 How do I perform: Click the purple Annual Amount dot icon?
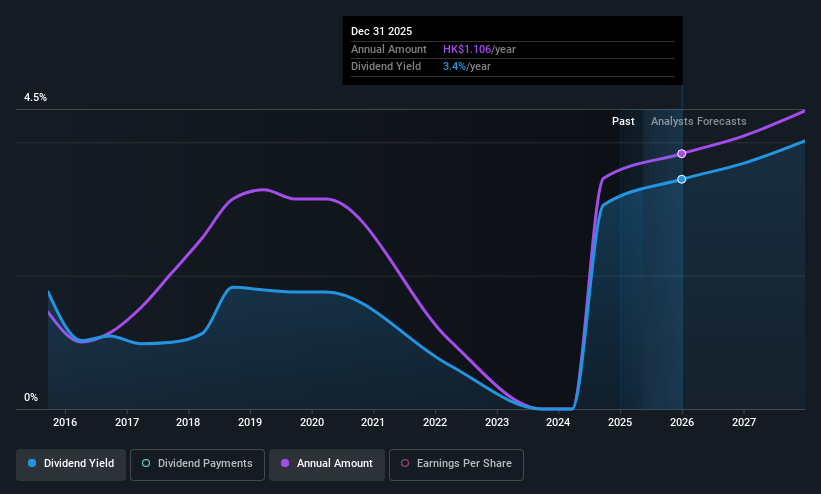pos(285,464)
